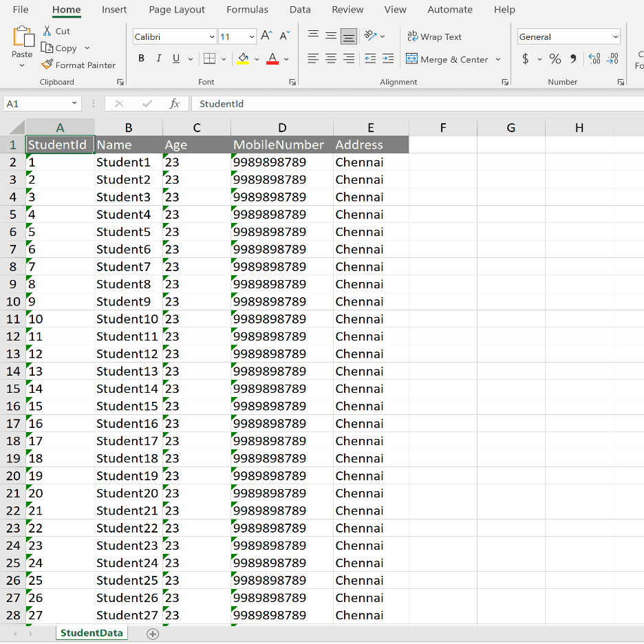Cancel formula bar entry X
Screen dimensions: 644x644
pos(119,103)
